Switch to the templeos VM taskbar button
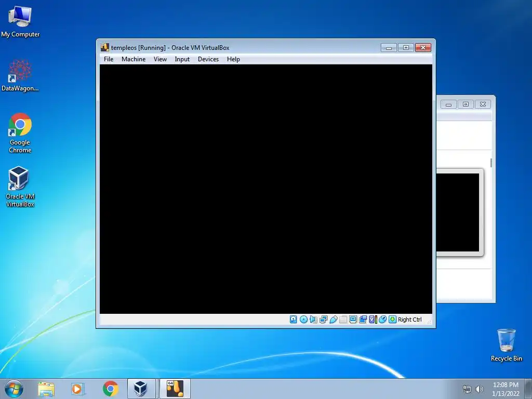This screenshot has height=399, width=532. pyautogui.click(x=175, y=389)
